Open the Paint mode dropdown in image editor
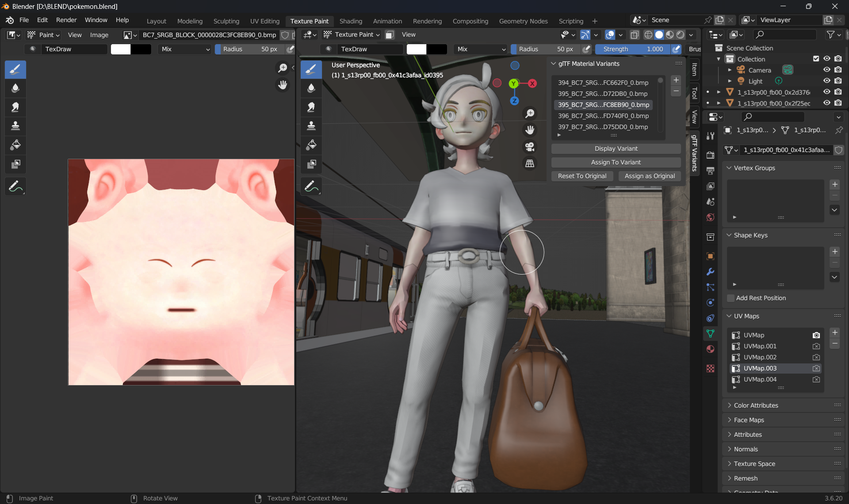 [43, 35]
